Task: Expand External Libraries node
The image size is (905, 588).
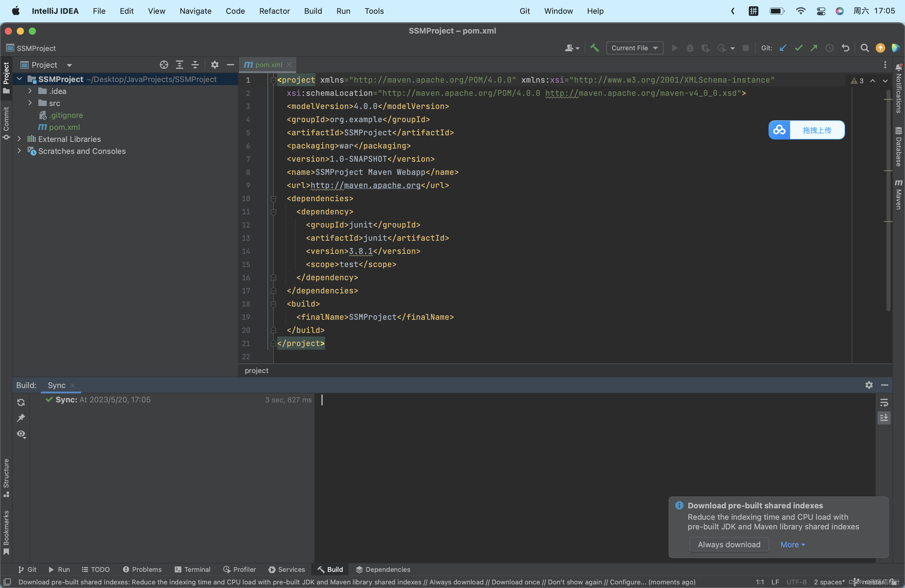Action: click(x=19, y=139)
